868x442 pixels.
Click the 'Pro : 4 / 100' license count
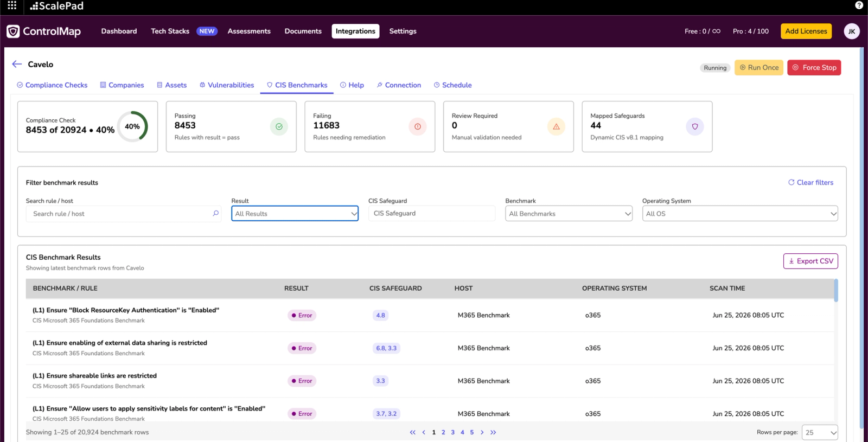point(751,31)
